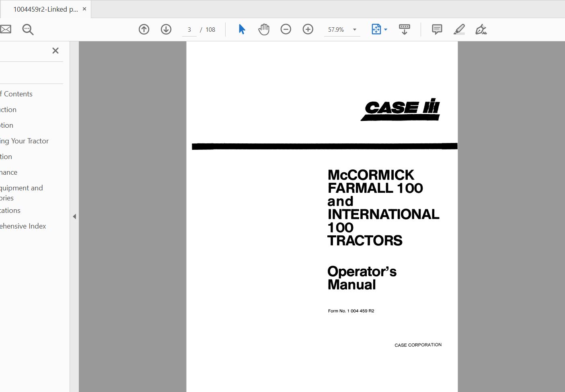
Task: Switch to the 1004459r2-Linked document tab
Action: [45, 9]
